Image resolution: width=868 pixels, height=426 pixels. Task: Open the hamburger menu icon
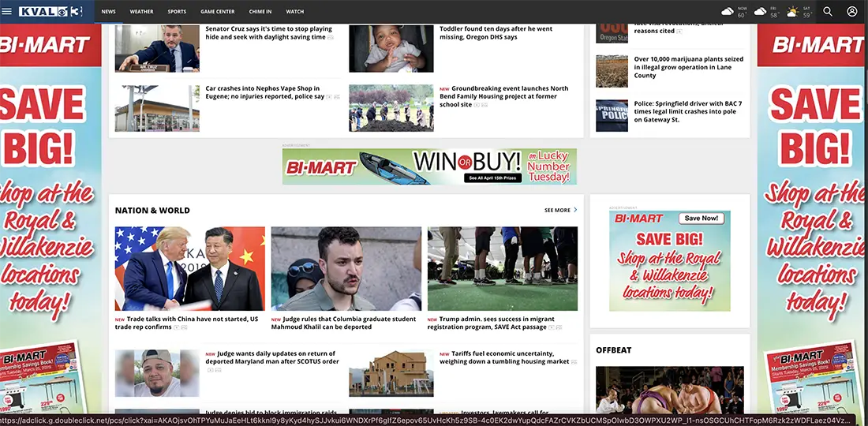[x=6, y=11]
